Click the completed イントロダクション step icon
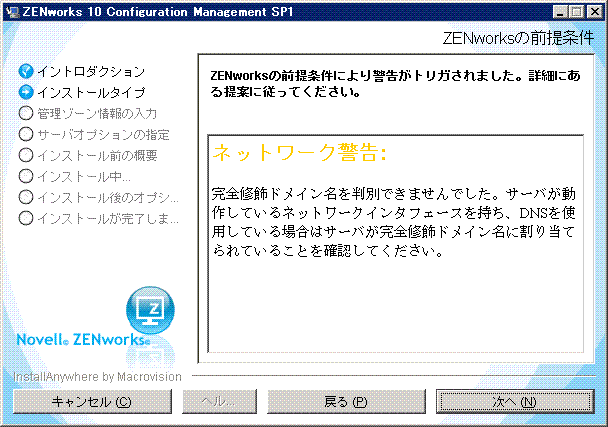Image resolution: width=608 pixels, height=427 pixels. (26, 71)
